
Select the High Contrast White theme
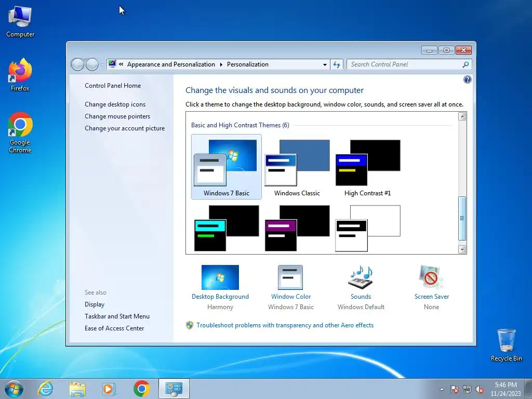[x=367, y=228]
